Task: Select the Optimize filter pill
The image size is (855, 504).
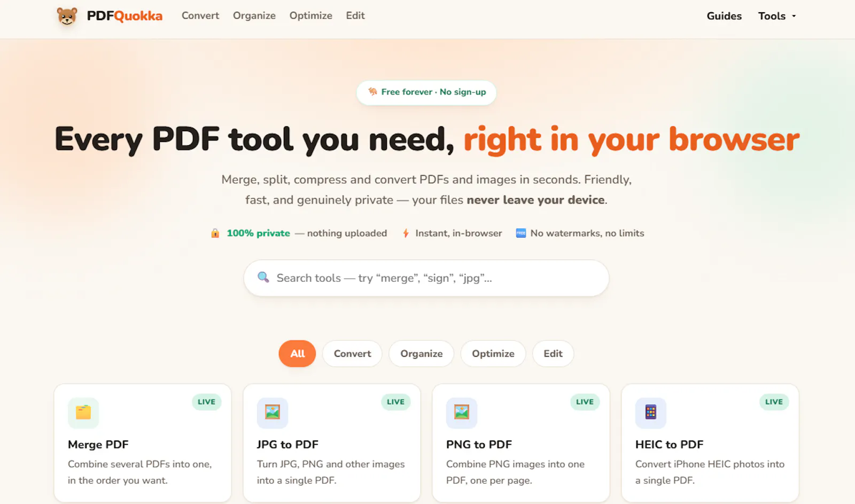Action: [493, 353]
